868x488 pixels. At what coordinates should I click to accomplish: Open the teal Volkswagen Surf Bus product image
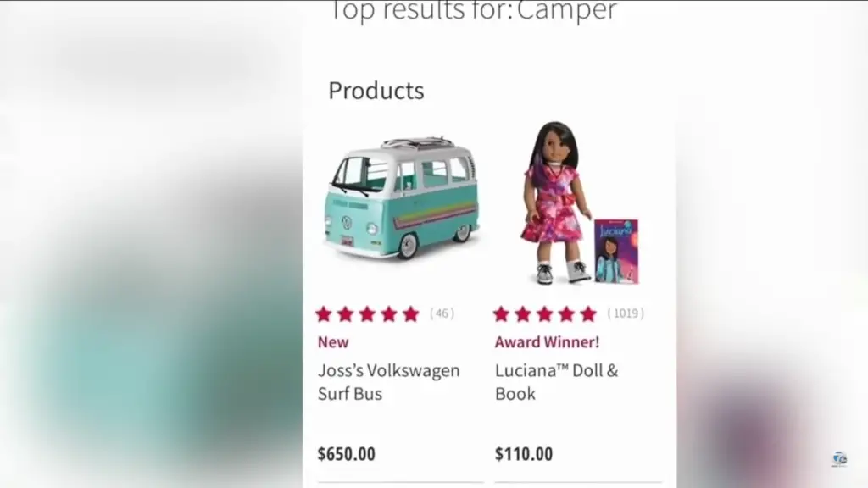(x=402, y=198)
